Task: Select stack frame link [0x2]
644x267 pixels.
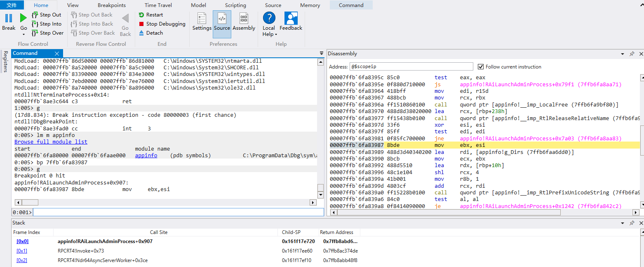Action: click(x=22, y=260)
